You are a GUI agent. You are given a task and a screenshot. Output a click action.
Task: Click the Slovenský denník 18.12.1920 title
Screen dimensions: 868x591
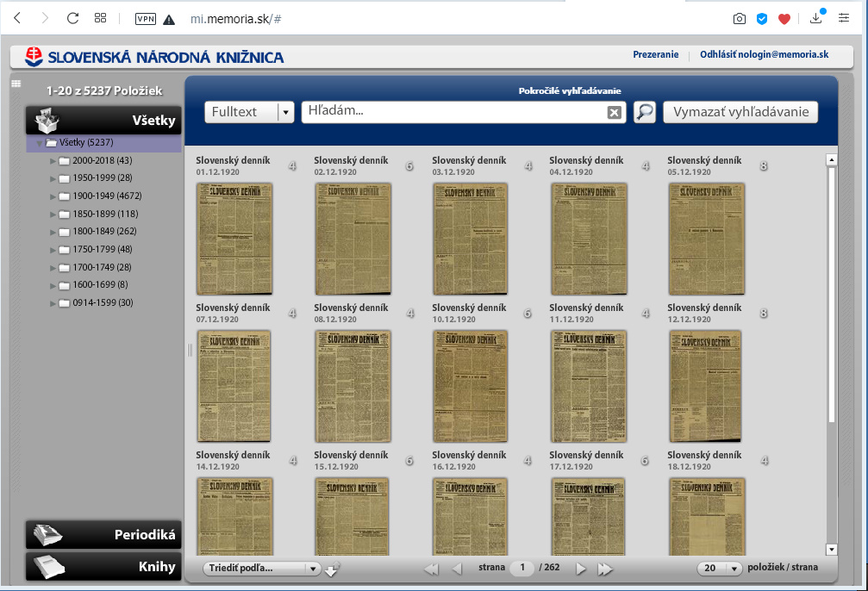tap(704, 455)
